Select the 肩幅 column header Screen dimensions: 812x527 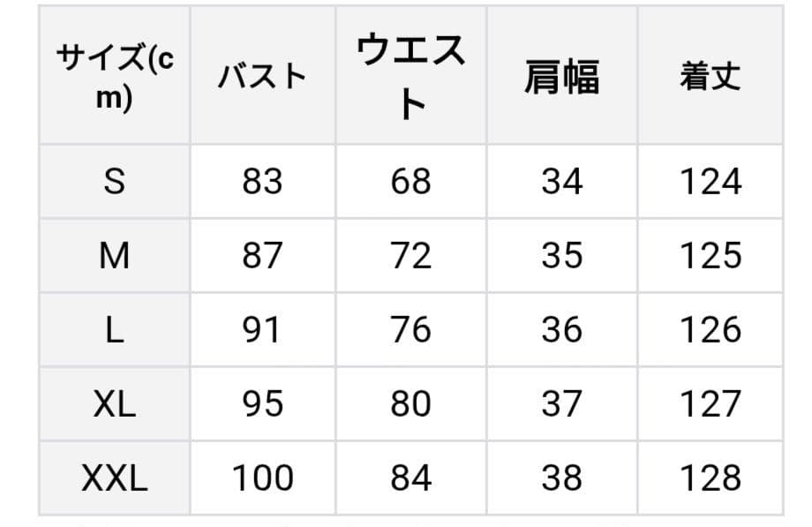(561, 77)
